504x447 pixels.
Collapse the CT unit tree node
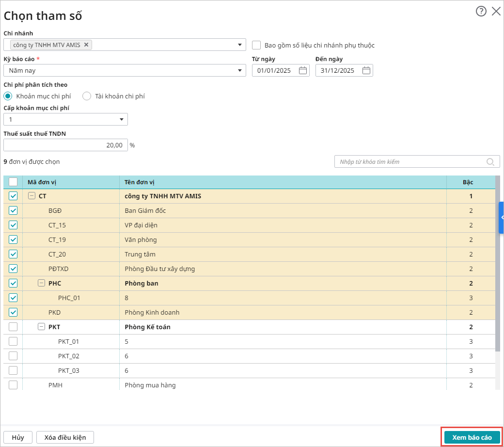coord(32,196)
